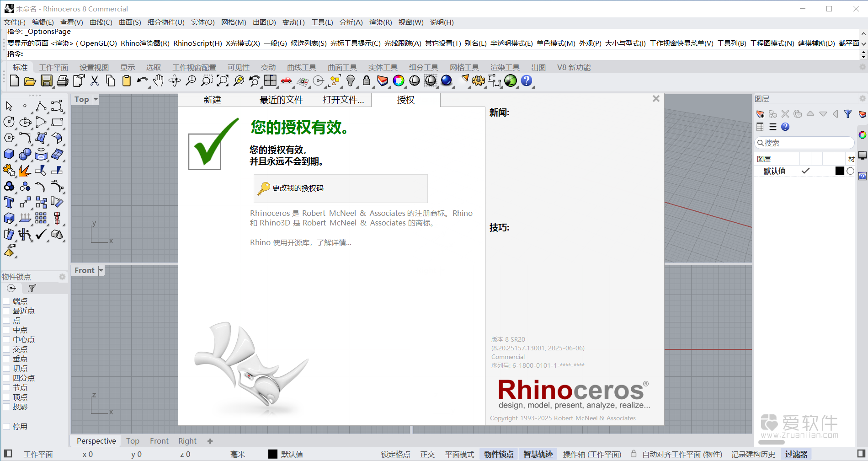Screen dimensions: 868x461
Task: Expand the command options scroll-down arrow
Action: 863,43
